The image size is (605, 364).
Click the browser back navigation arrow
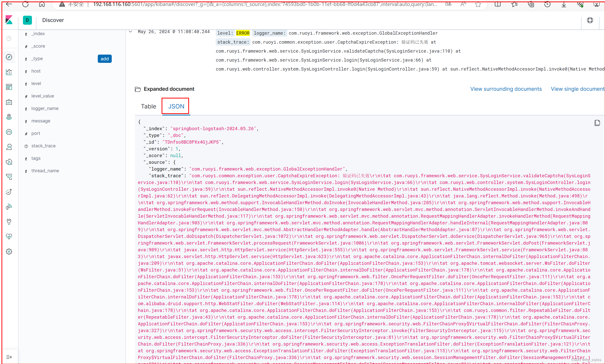point(9,4)
